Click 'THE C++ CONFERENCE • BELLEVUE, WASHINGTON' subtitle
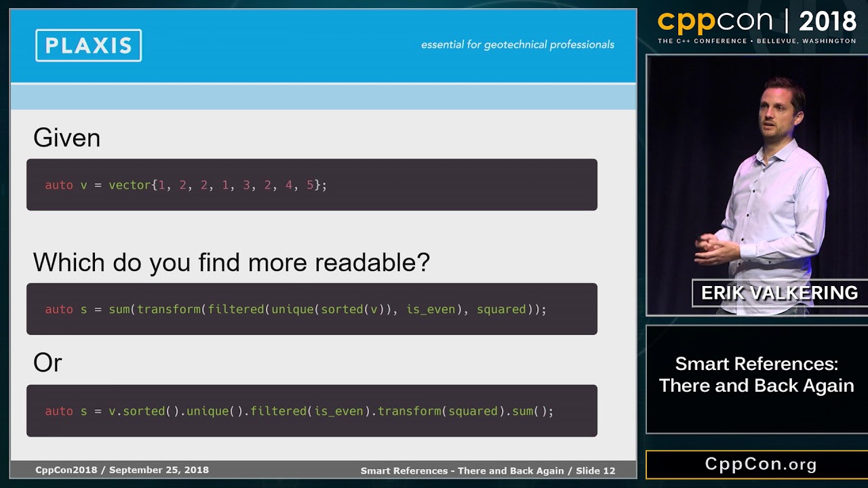Viewport: 868px width, 488px height. coord(757,41)
